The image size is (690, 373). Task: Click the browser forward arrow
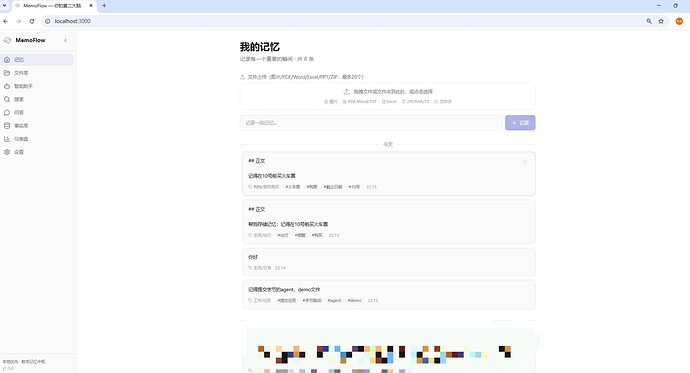coord(18,21)
